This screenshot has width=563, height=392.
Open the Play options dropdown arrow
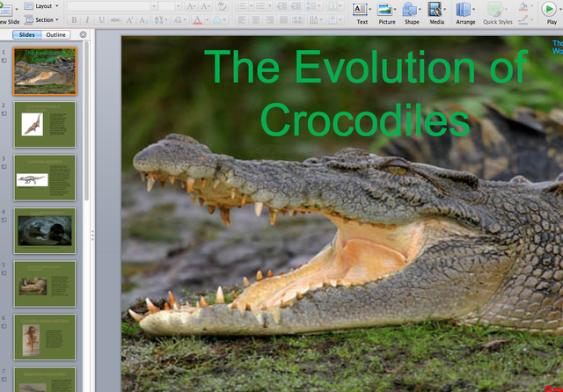click(x=561, y=9)
